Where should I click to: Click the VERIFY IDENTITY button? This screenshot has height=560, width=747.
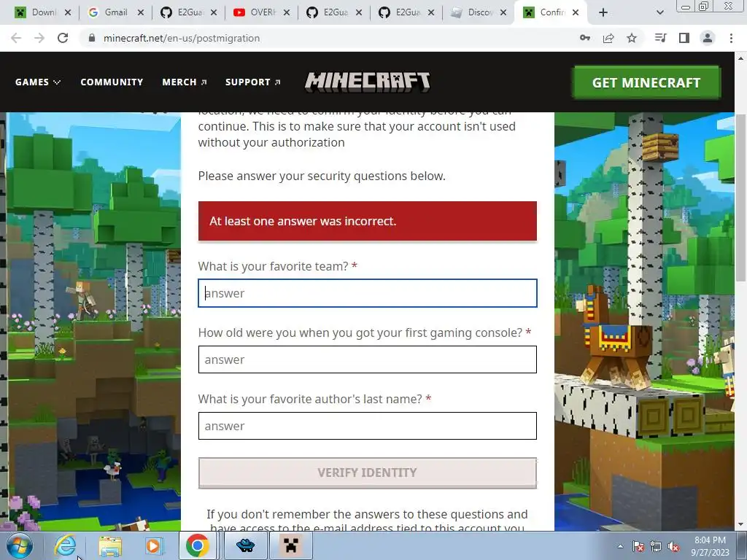pyautogui.click(x=368, y=472)
